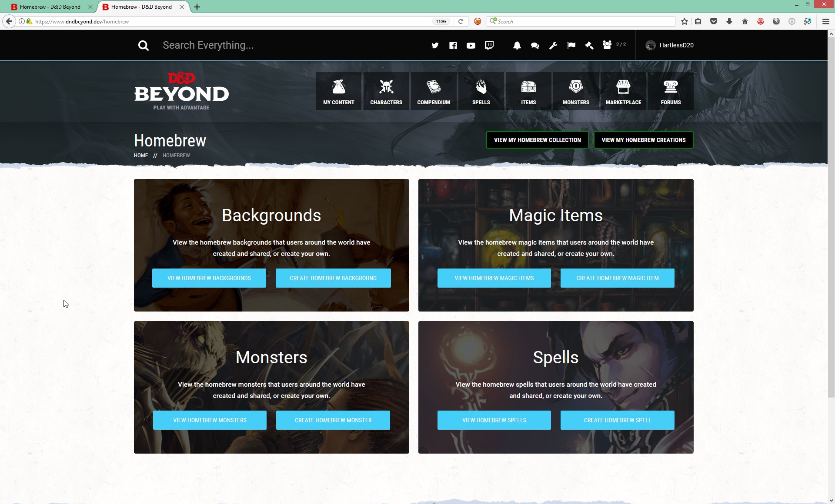The width and height of the screenshot is (835, 504).
Task: Open the HartlessD20 user avatar menu
Action: (x=669, y=45)
